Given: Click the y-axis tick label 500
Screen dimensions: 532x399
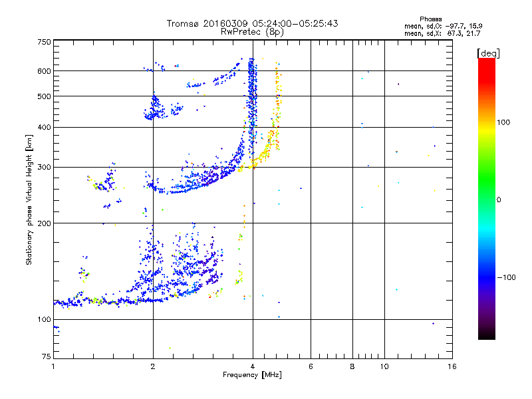Looking at the screenshot, I should [x=44, y=96].
